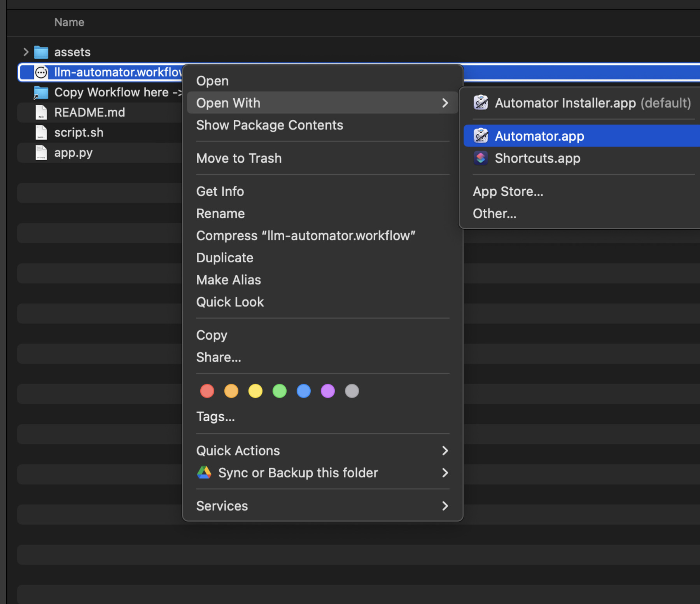Apply the green tag color
This screenshot has width=700, height=604.
coord(279,391)
